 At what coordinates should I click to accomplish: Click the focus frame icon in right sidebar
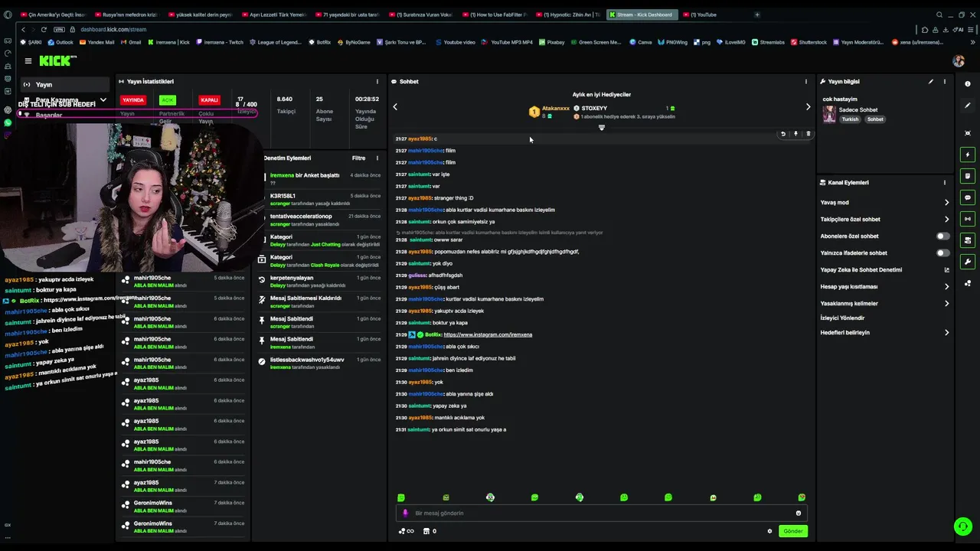968,133
